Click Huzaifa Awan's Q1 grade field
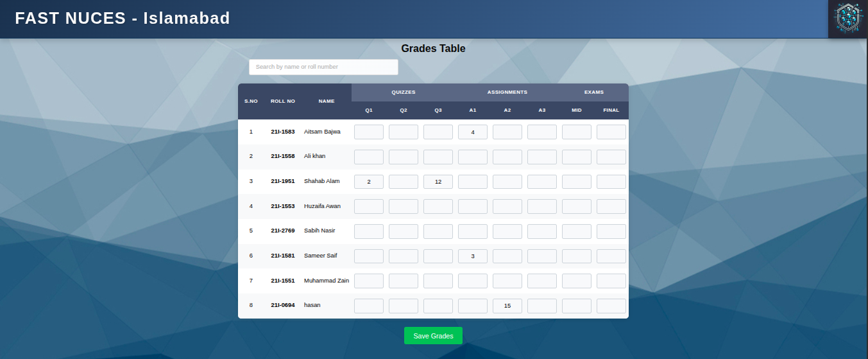Image resolution: width=868 pixels, height=359 pixels. point(369,206)
